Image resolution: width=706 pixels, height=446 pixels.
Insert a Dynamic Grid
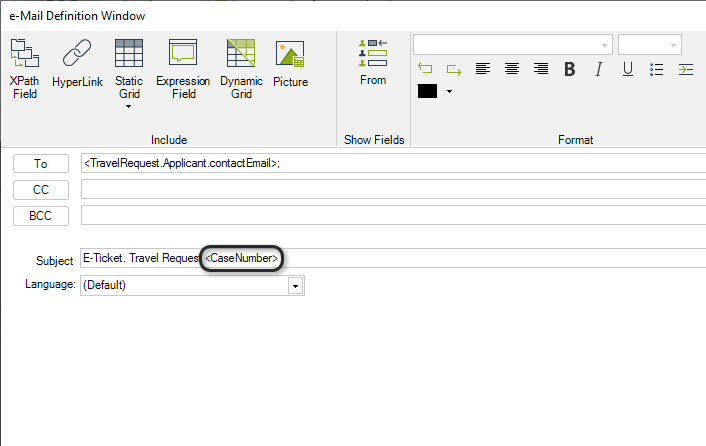click(241, 68)
